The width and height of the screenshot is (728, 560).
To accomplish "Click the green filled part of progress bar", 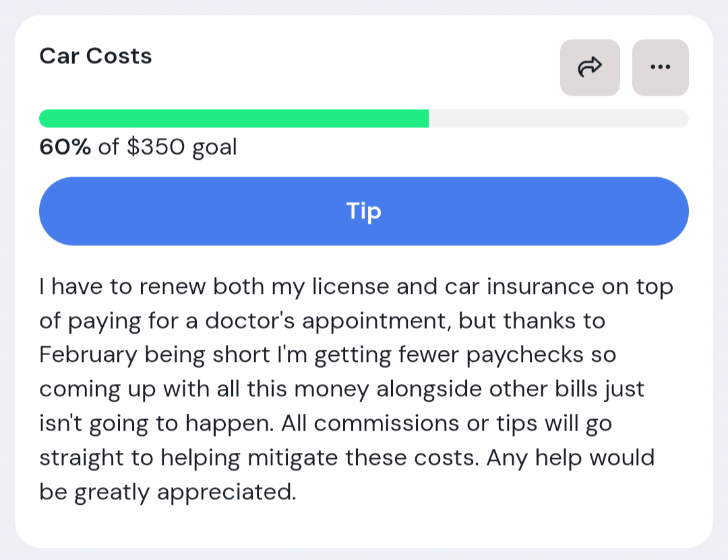I will [233, 119].
